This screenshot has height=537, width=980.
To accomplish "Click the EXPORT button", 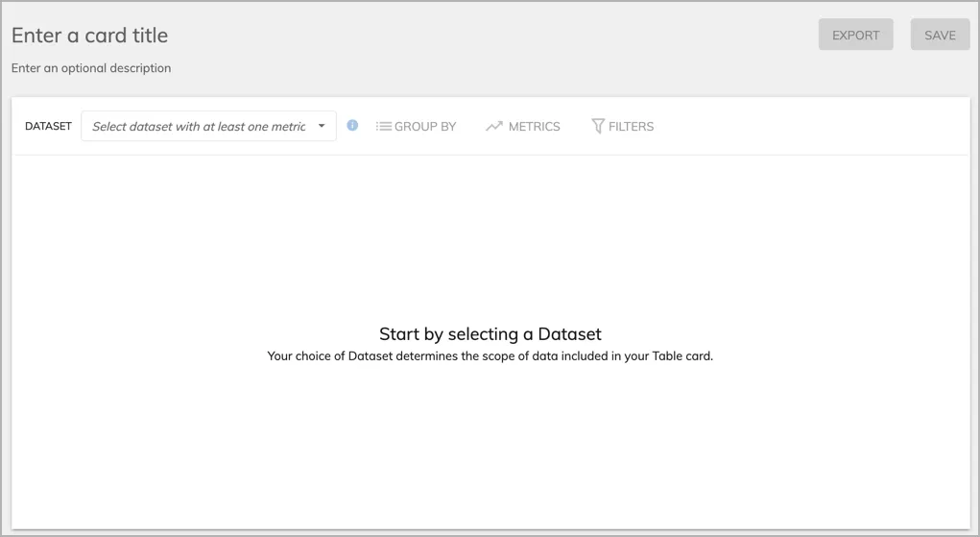I will [x=855, y=35].
